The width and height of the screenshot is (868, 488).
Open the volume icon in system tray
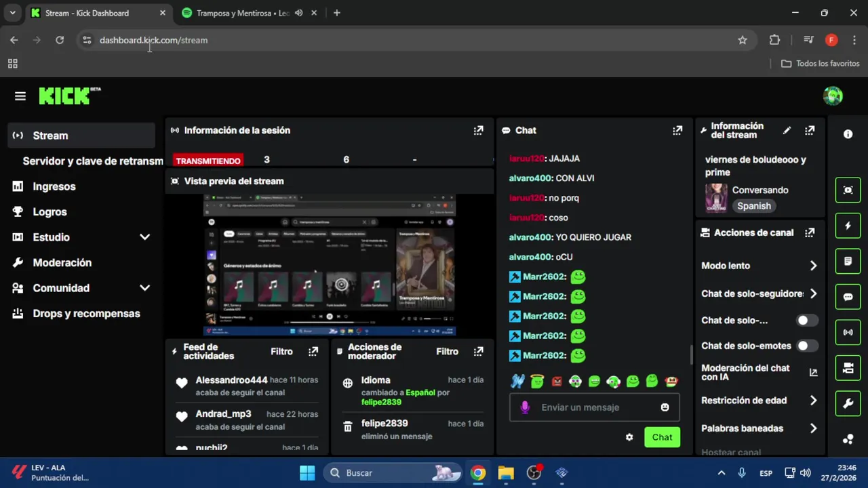(806, 473)
